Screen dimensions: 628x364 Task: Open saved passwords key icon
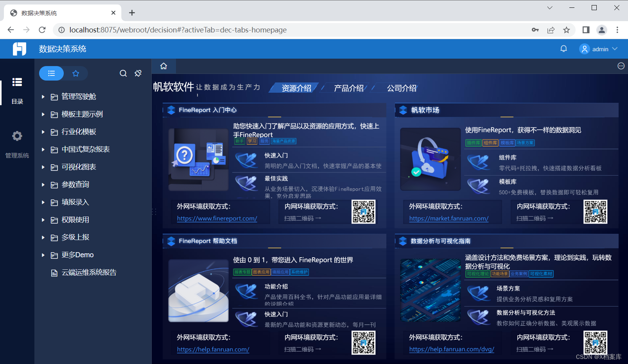coord(535,30)
